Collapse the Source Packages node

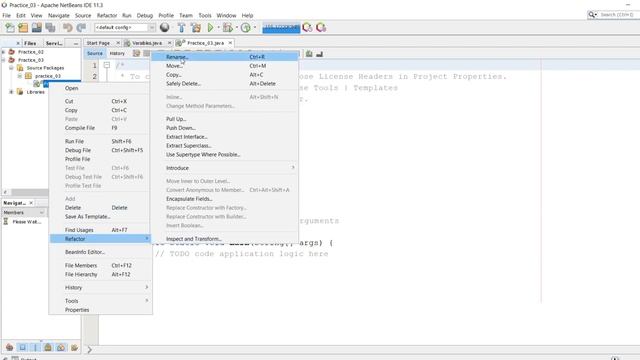pos(11,68)
